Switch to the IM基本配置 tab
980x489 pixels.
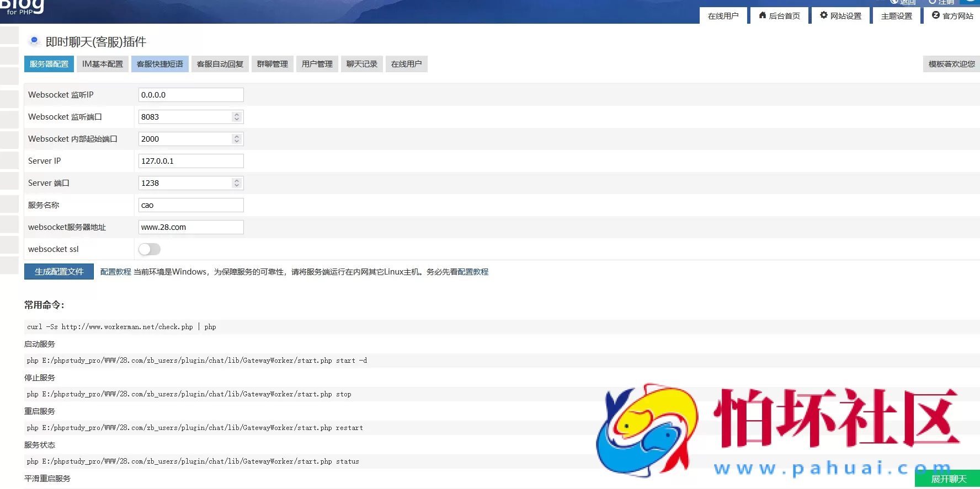point(103,64)
